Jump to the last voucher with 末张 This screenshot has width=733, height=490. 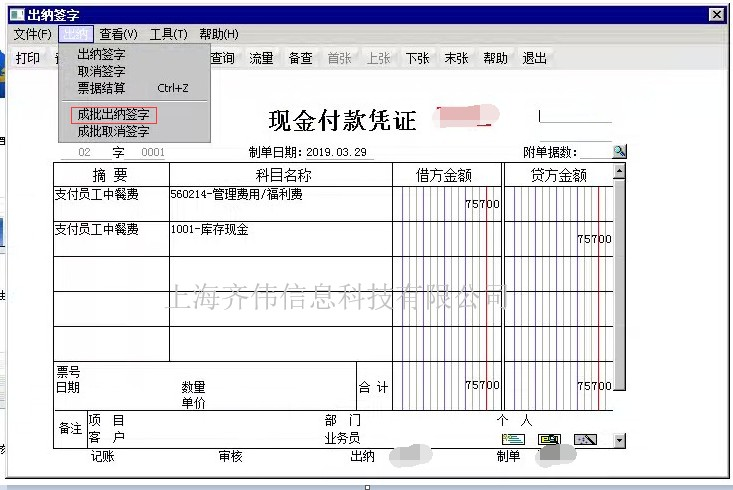pos(456,58)
